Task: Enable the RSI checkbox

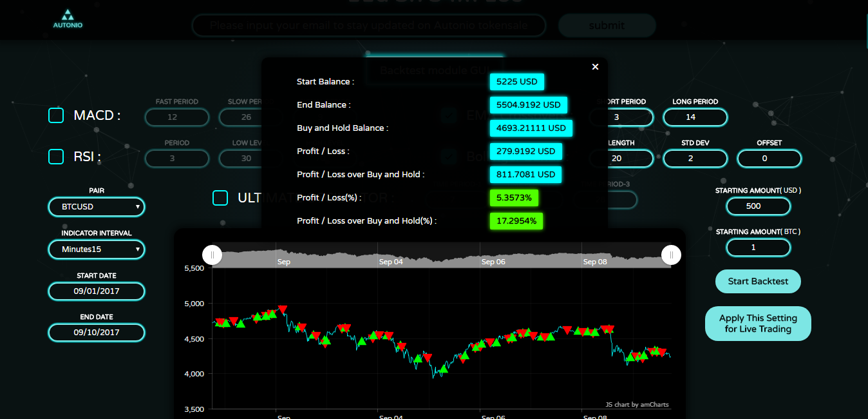Action: 57,157
